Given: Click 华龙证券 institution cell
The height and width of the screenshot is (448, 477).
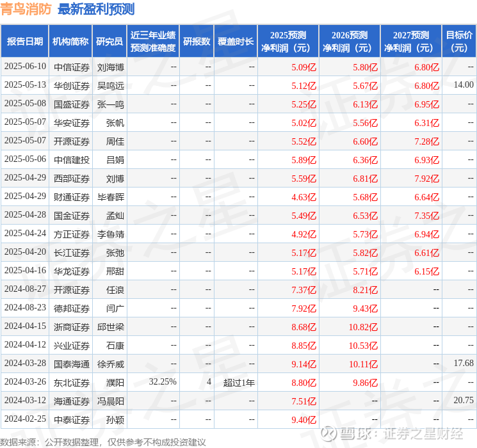Looking at the screenshot, I should [72, 271].
